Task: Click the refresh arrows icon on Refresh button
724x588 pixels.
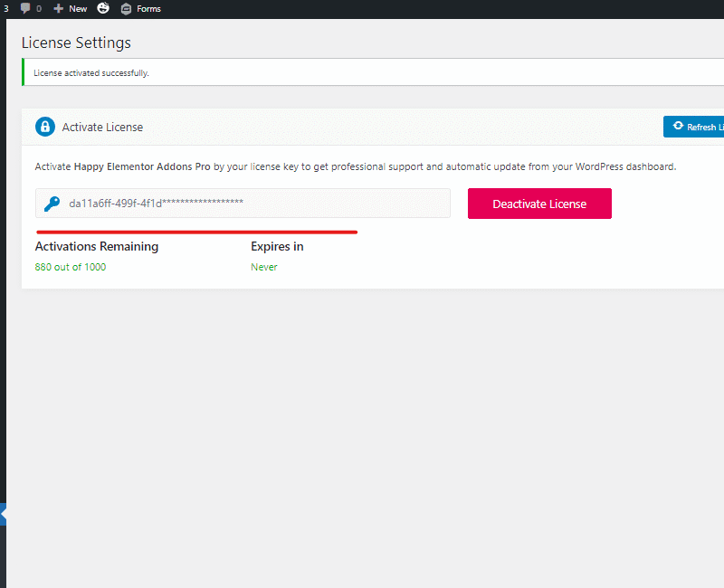Action: point(678,126)
